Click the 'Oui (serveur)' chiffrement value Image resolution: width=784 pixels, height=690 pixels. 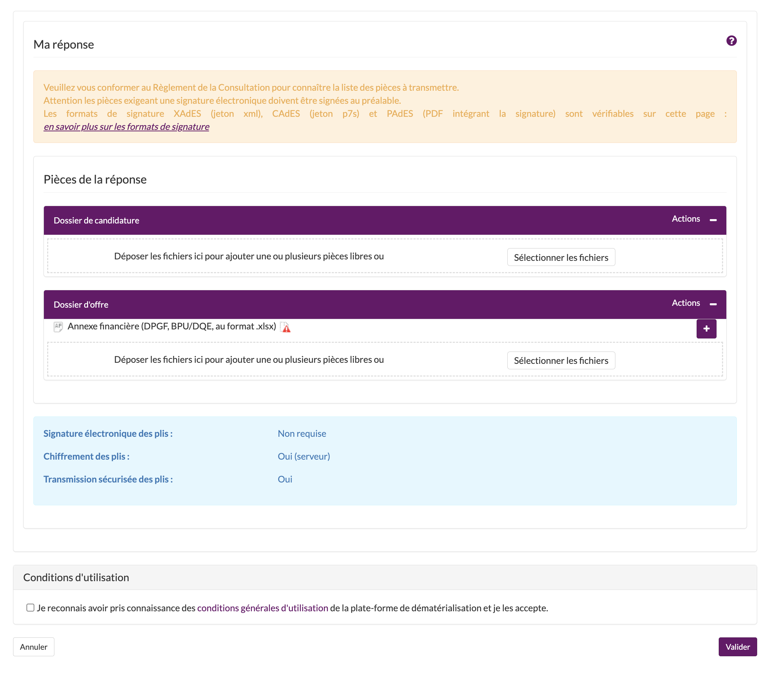click(304, 456)
